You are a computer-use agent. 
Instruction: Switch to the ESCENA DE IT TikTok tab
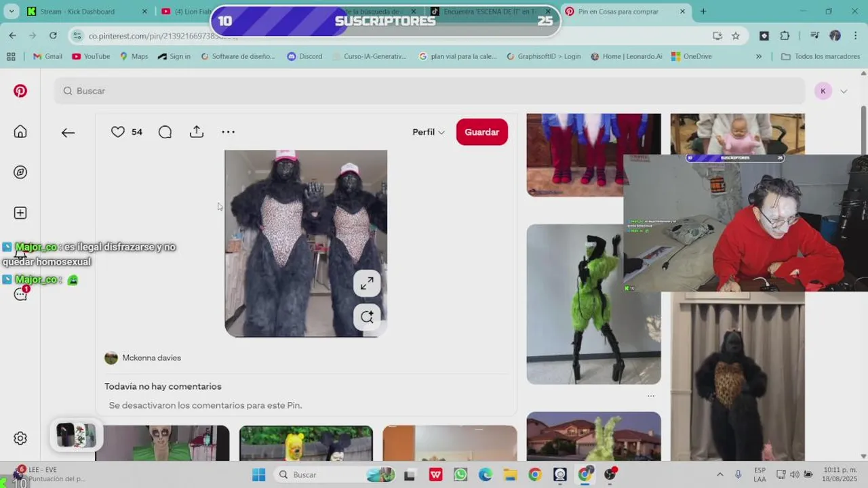488,12
